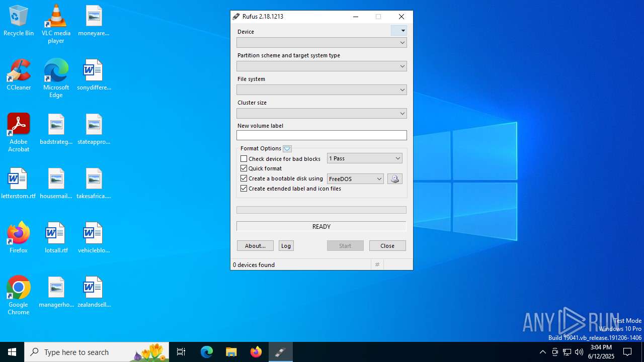The width and height of the screenshot is (644, 362).
Task: Open Firefox from the taskbar
Action: click(x=256, y=352)
